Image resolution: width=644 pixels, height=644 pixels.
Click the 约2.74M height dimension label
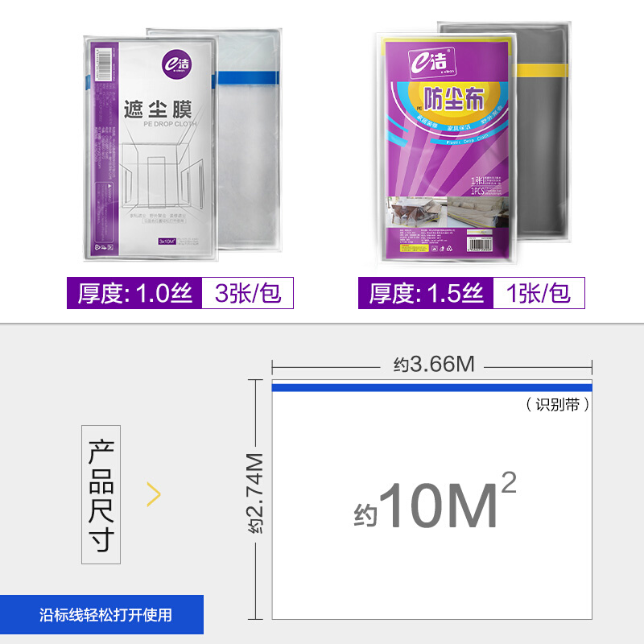[255, 493]
